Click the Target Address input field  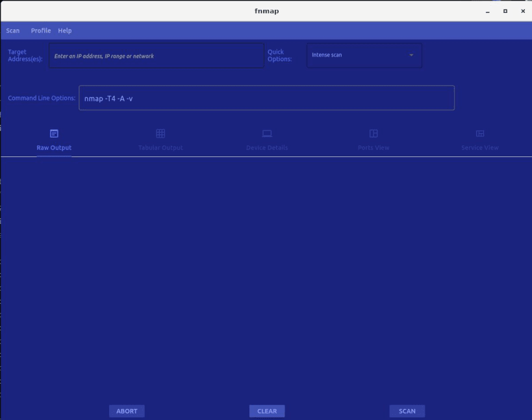[157, 56]
